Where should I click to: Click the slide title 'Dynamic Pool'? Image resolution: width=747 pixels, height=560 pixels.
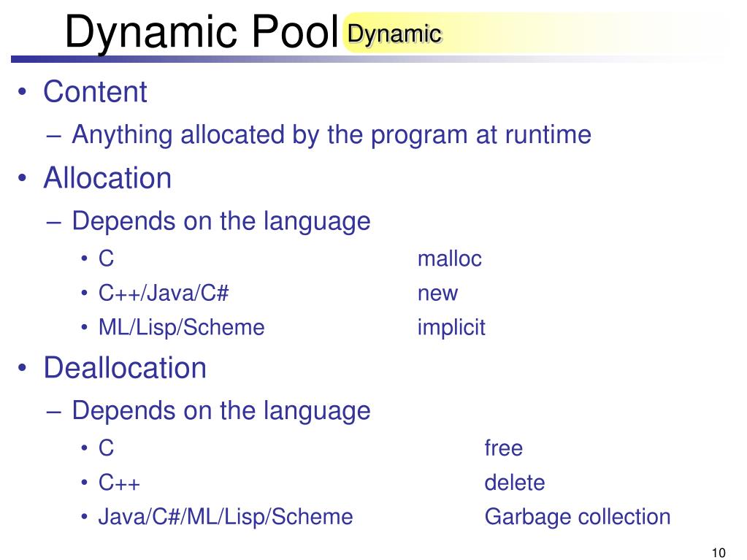tap(202, 32)
